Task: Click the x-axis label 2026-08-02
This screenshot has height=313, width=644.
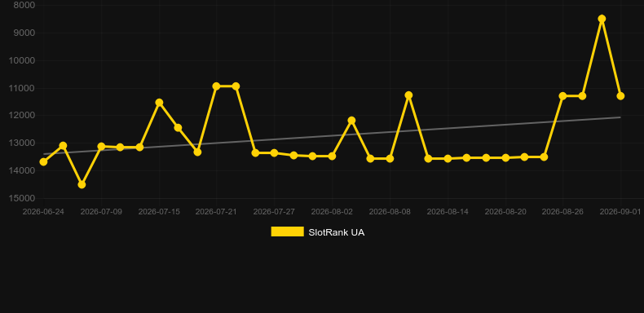Action: pos(332,212)
